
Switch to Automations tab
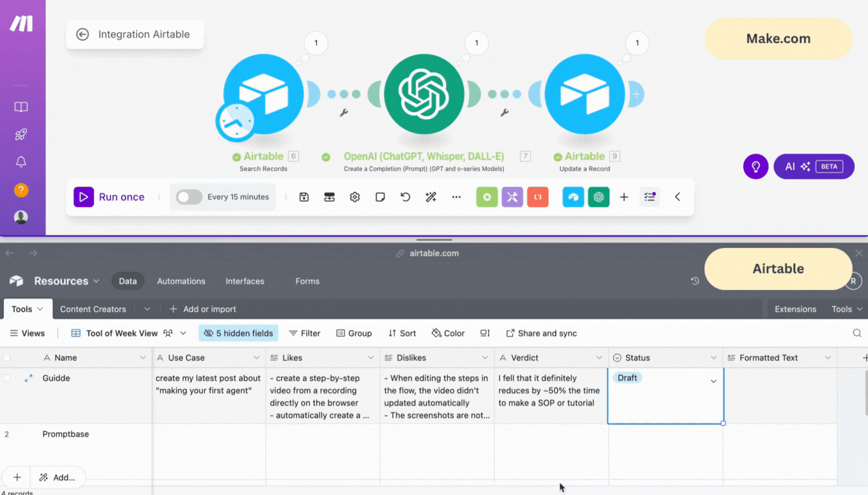(181, 281)
